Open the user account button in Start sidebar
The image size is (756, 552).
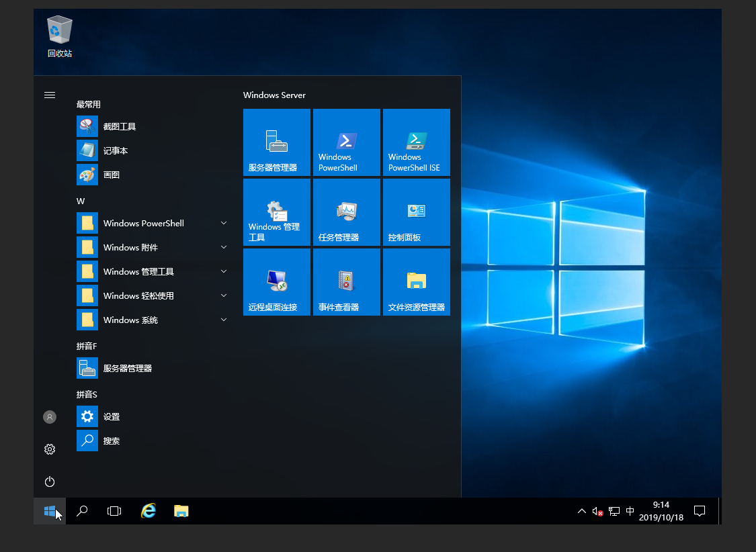49,417
